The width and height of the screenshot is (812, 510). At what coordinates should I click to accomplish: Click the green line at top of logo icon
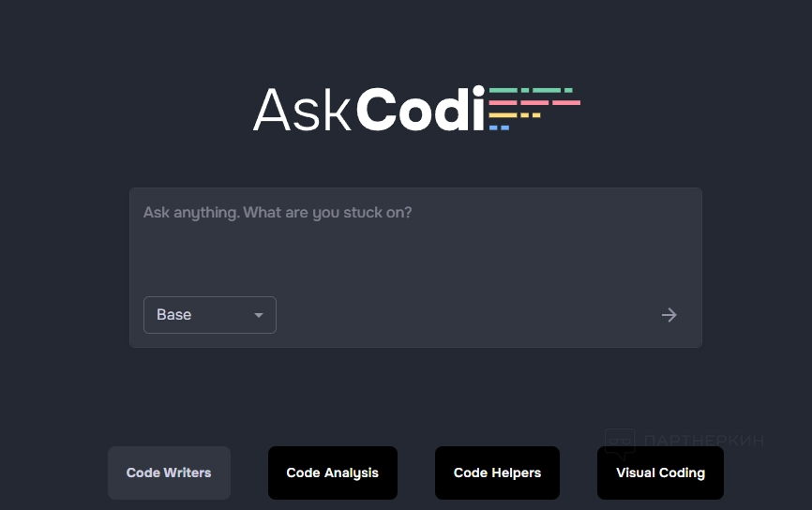click(531, 90)
